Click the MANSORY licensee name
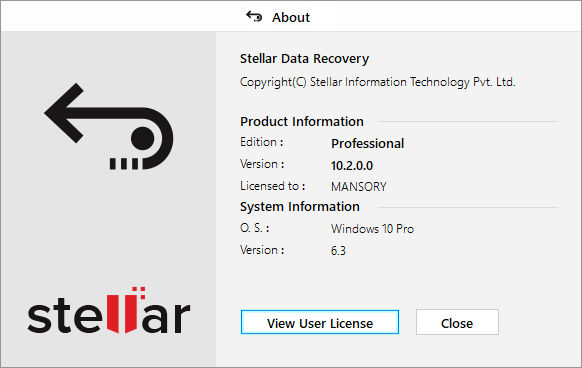582x368 pixels. [x=359, y=186]
